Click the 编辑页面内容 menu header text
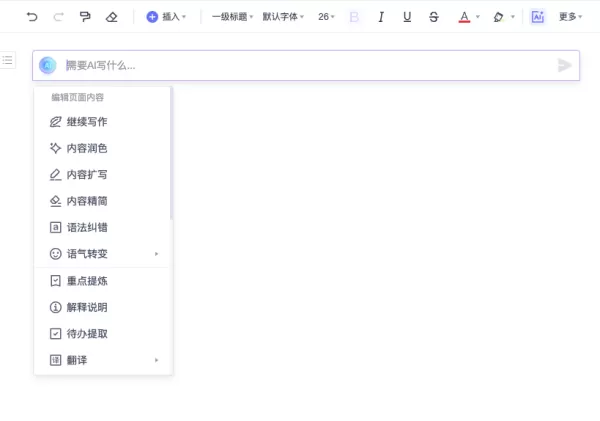600x421 pixels. tap(78, 98)
